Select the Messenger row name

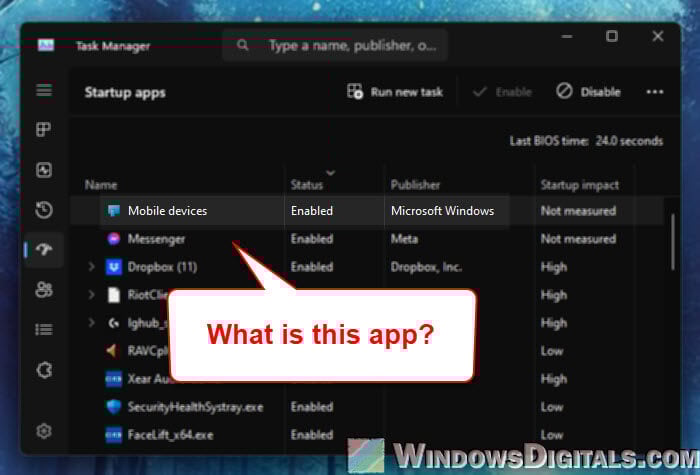tap(156, 239)
